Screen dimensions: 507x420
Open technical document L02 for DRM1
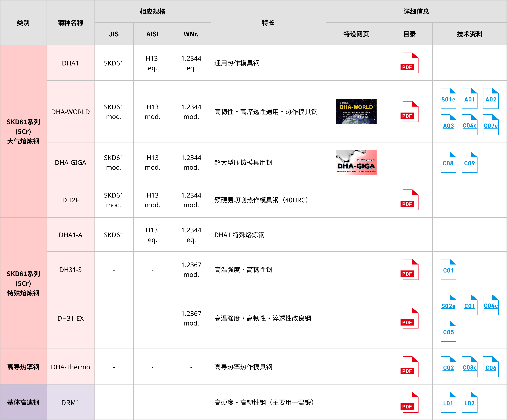(469, 402)
